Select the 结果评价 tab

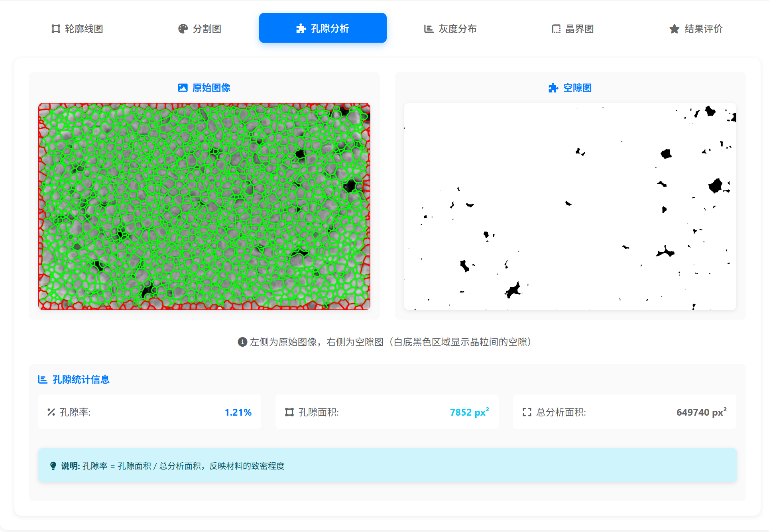[695, 28]
